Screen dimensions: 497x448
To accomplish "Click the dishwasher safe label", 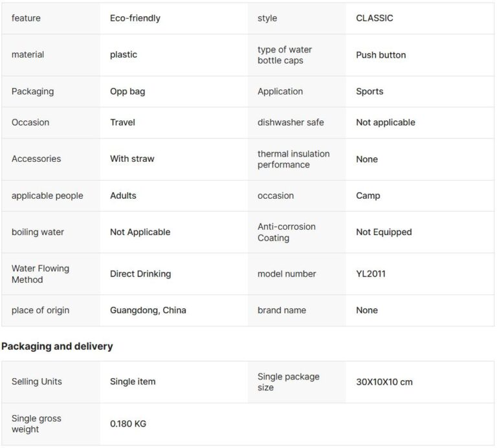I will click(x=291, y=122).
